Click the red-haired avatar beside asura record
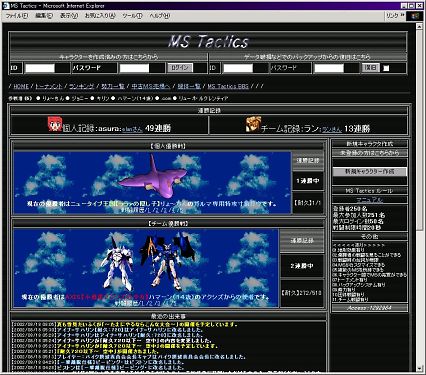Image resolution: width=426 pixels, height=375 pixels. click(54, 124)
